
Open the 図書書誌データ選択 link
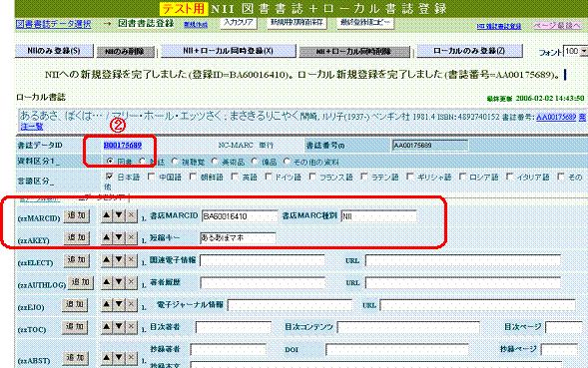pos(53,24)
